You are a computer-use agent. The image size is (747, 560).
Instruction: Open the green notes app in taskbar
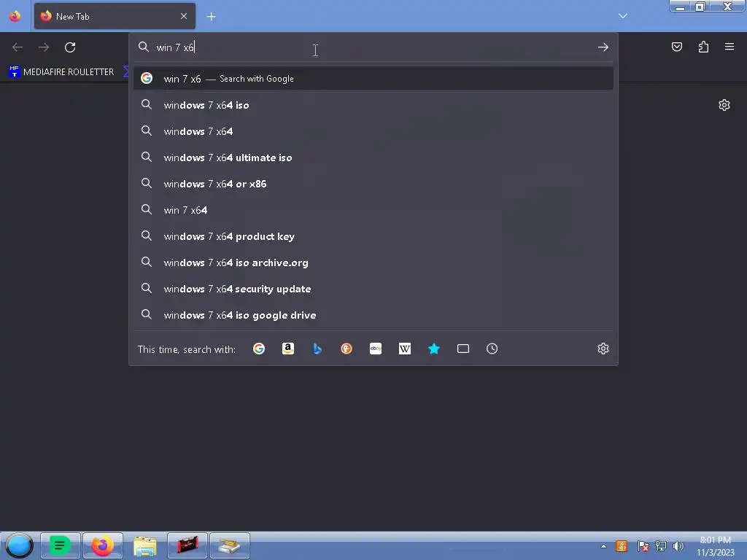[61, 545]
